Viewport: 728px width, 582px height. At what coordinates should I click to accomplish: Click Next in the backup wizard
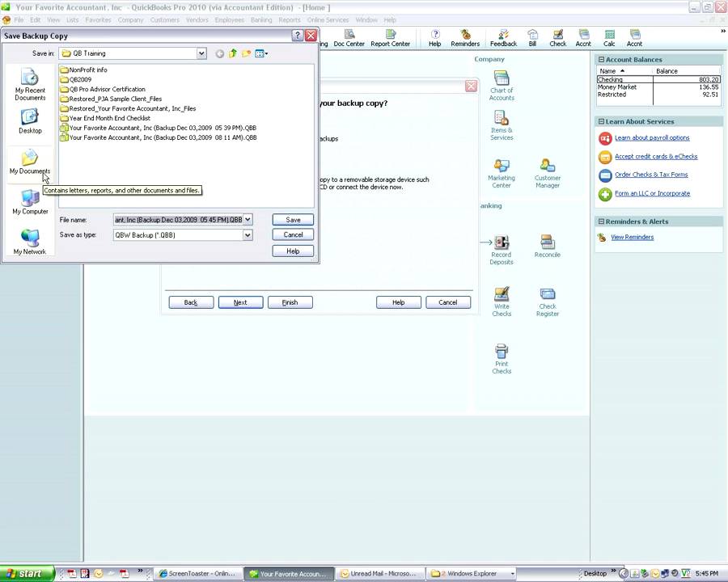(240, 302)
